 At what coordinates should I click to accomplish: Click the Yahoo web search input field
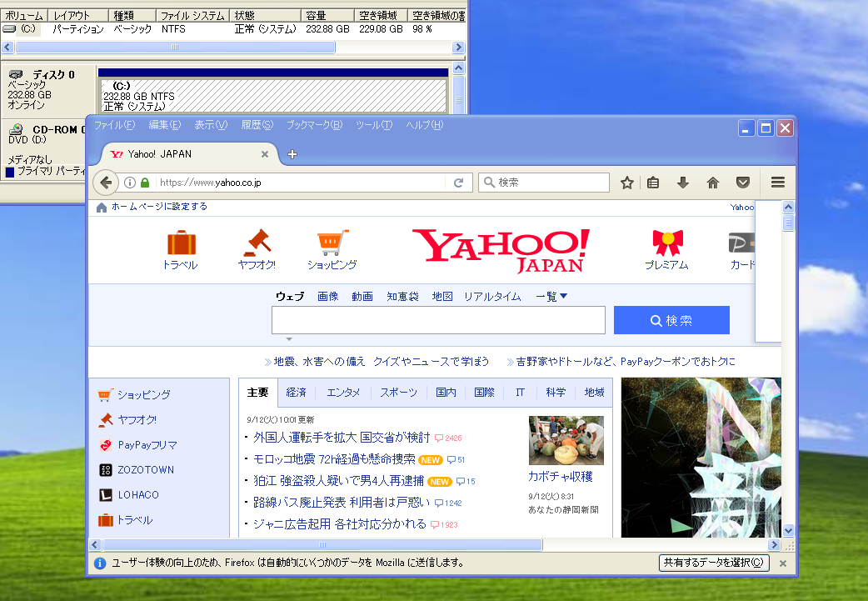(x=438, y=321)
